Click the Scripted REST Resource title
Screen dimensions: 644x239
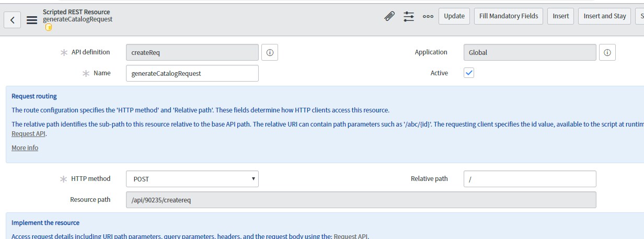pyautogui.click(x=76, y=12)
